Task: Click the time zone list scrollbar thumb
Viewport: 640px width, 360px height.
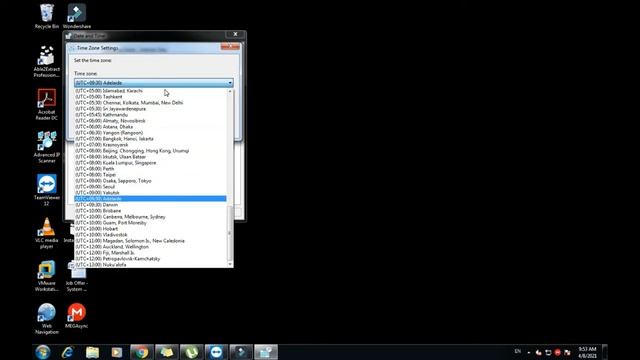Action: [x=230, y=233]
